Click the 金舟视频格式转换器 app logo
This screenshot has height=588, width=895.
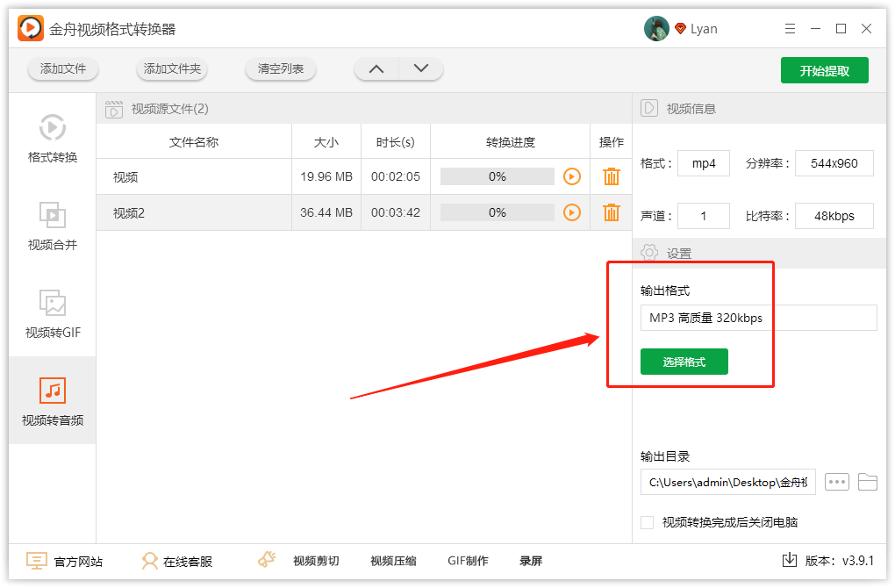pyautogui.click(x=31, y=28)
